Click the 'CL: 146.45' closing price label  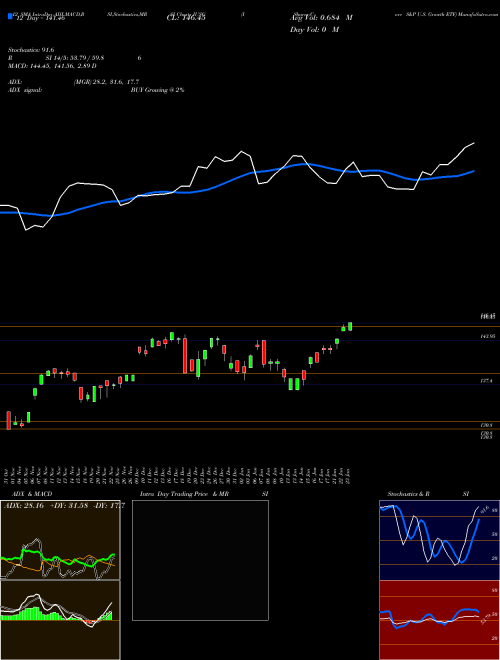(186, 18)
